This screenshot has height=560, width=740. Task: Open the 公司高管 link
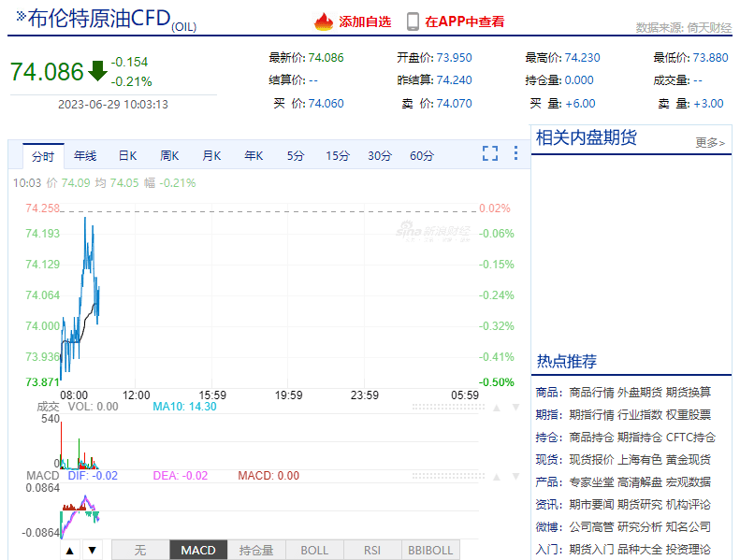[x=591, y=527]
